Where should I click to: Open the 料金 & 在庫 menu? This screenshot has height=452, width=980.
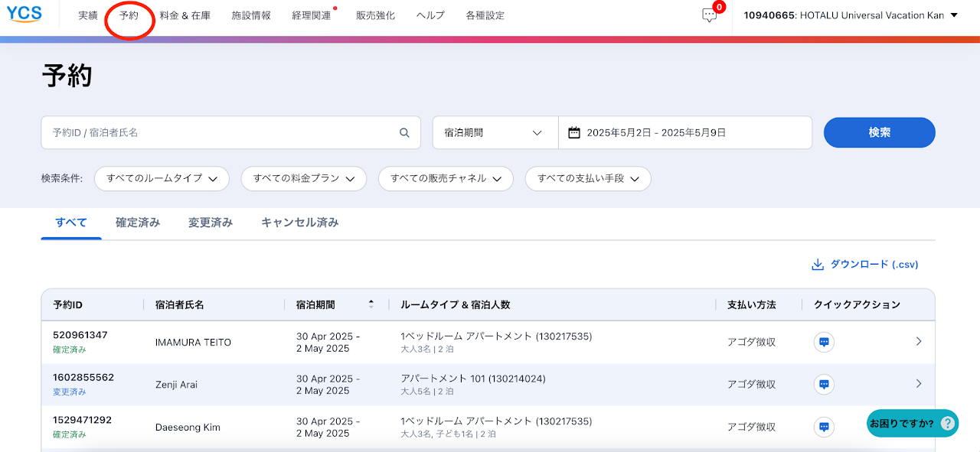click(185, 15)
